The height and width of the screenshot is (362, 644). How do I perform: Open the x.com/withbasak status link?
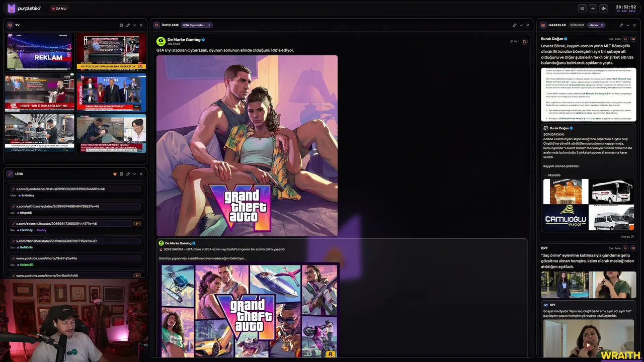(75, 206)
